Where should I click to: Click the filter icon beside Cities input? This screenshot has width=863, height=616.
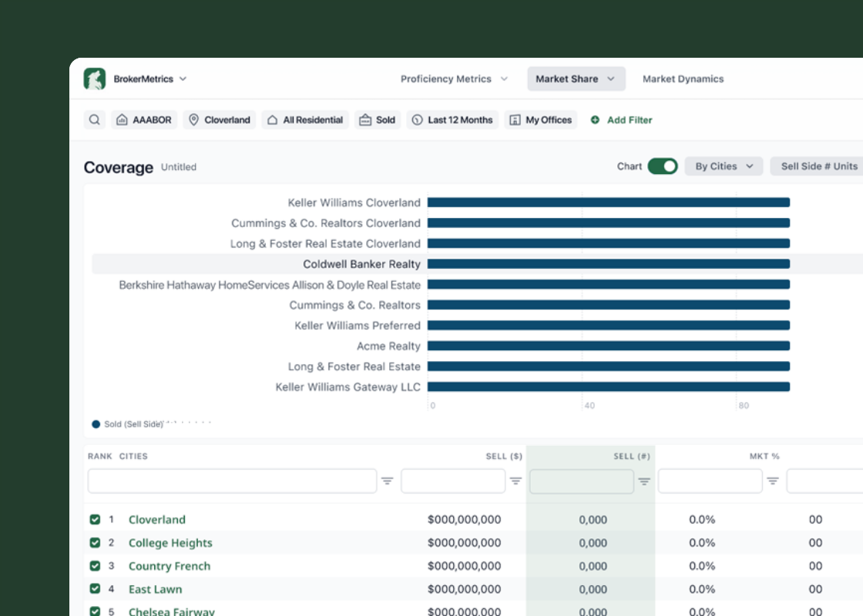pyautogui.click(x=388, y=481)
